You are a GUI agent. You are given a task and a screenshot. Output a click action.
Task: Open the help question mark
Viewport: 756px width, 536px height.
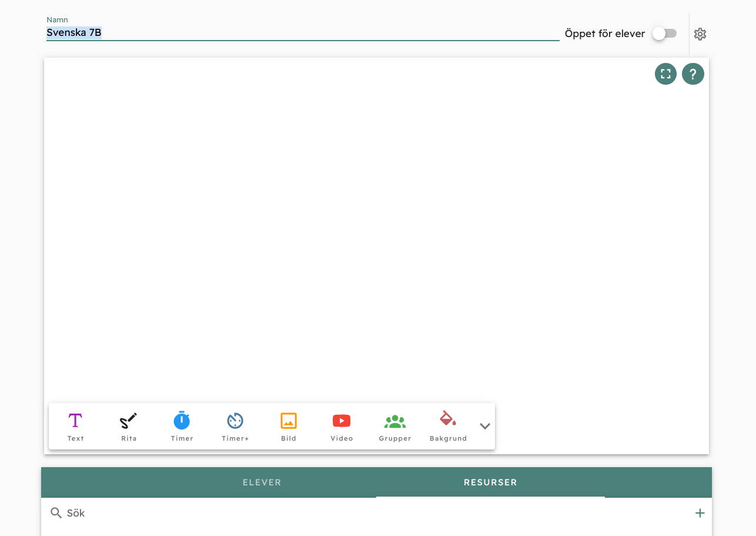pyautogui.click(x=693, y=74)
